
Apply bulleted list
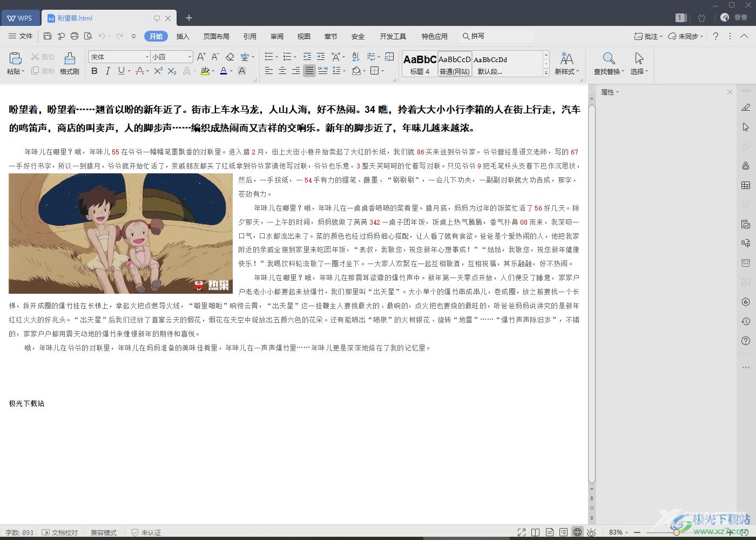pyautogui.click(x=268, y=57)
